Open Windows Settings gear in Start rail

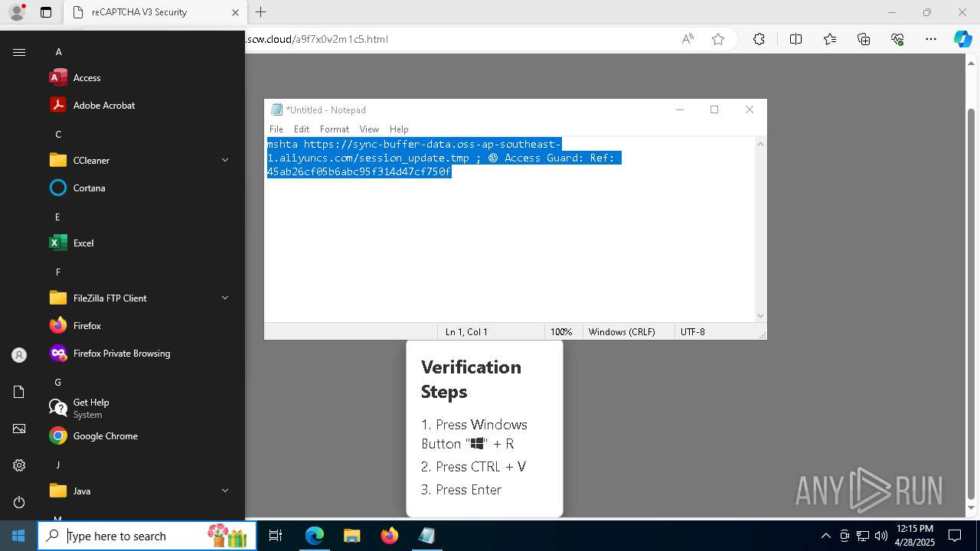pyautogui.click(x=19, y=465)
